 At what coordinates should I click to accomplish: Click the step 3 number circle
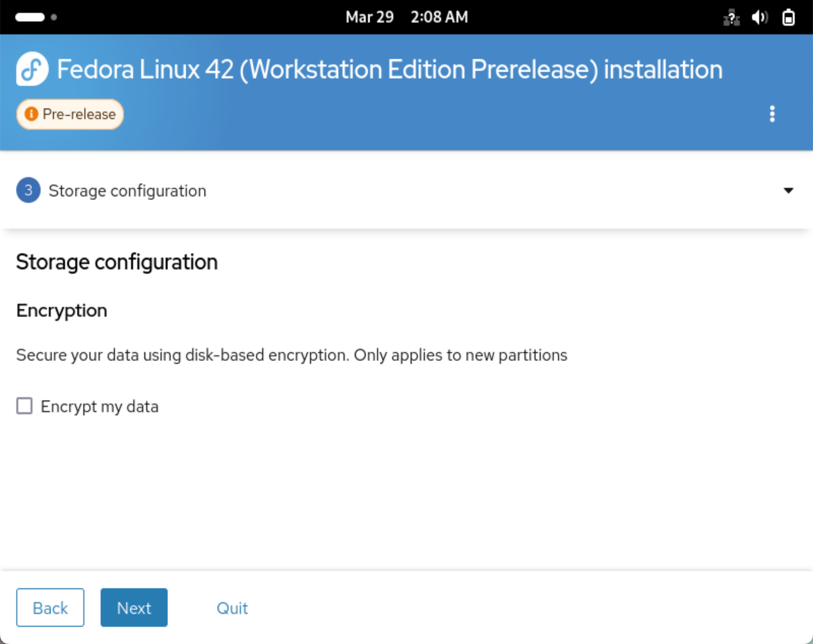[28, 190]
